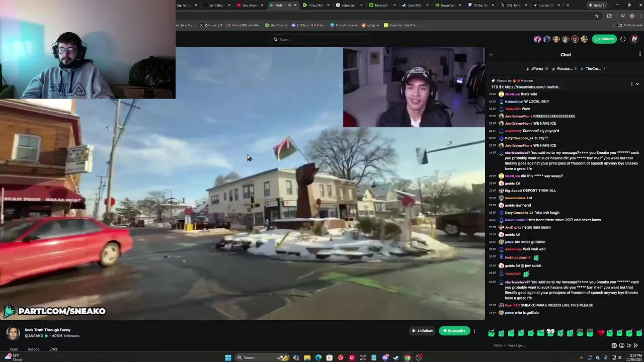Switch to the Videos tab
The width and height of the screenshot is (644, 362).
point(34,349)
